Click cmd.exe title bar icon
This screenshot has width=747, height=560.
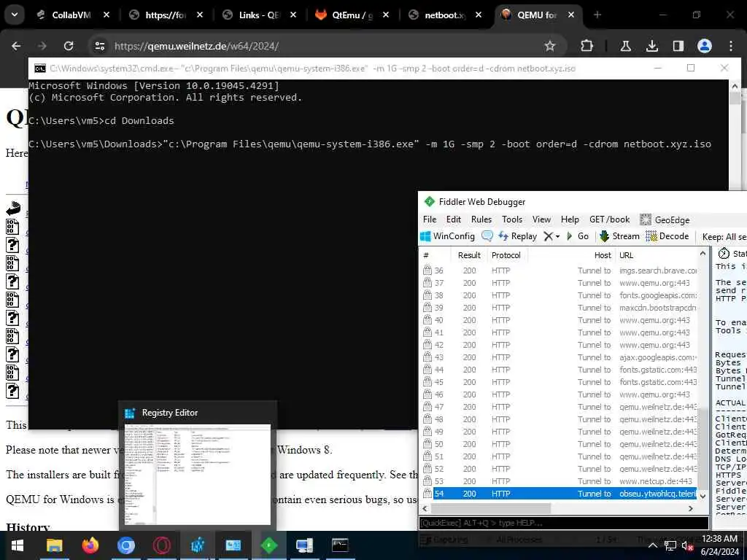pyautogui.click(x=40, y=69)
